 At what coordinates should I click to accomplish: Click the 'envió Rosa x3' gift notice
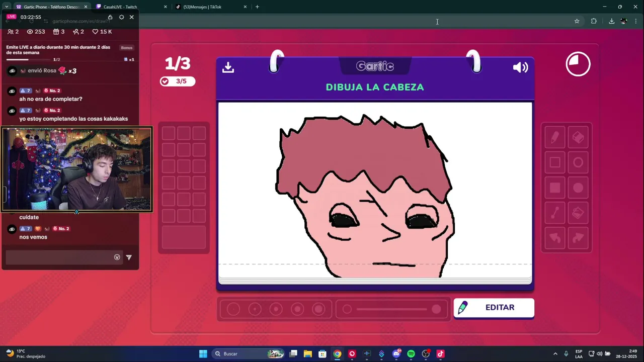coord(42,71)
